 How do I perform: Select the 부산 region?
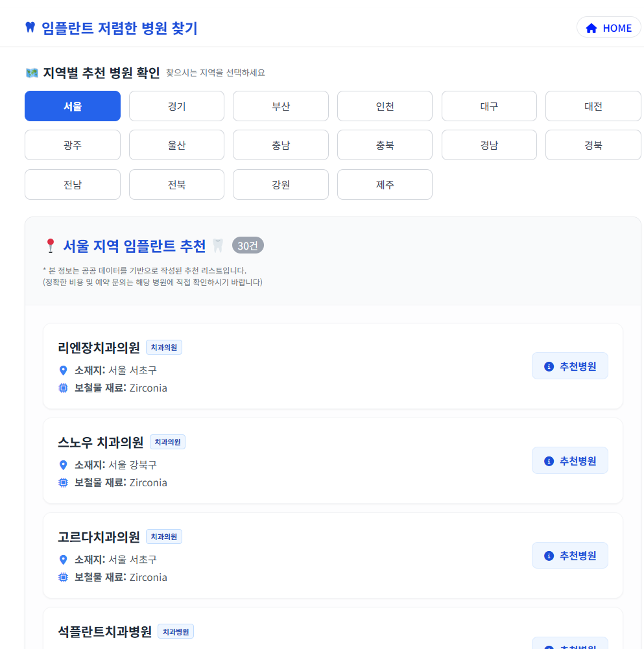point(280,106)
